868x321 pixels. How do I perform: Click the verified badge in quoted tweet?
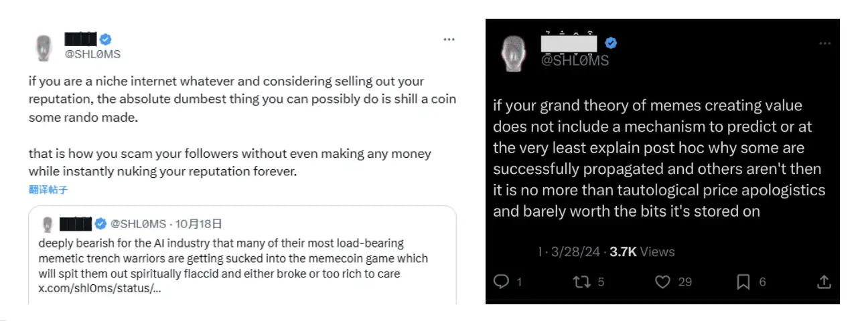click(100, 223)
